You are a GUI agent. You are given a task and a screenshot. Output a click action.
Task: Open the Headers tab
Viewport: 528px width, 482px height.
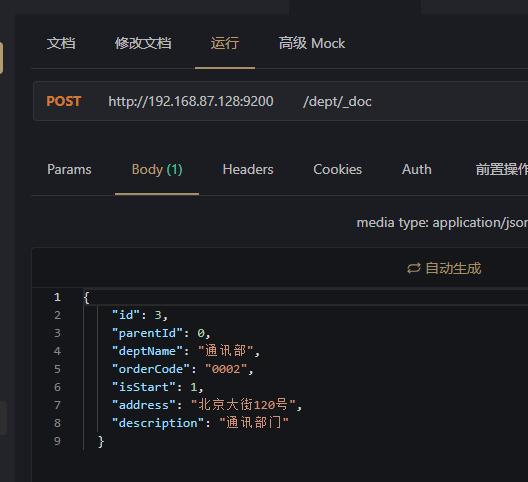[x=248, y=169]
